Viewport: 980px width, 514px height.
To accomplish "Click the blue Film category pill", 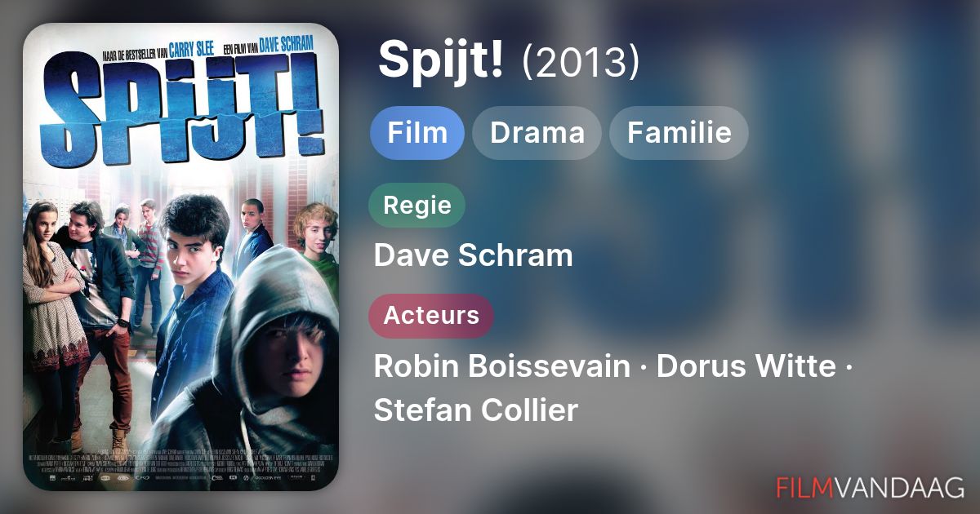I will 417,133.
